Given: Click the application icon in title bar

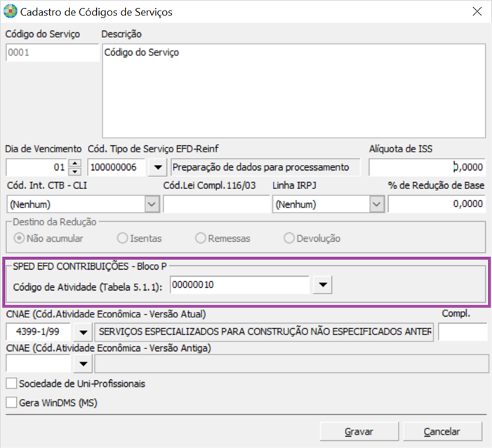Looking at the screenshot, I should 11,12.
